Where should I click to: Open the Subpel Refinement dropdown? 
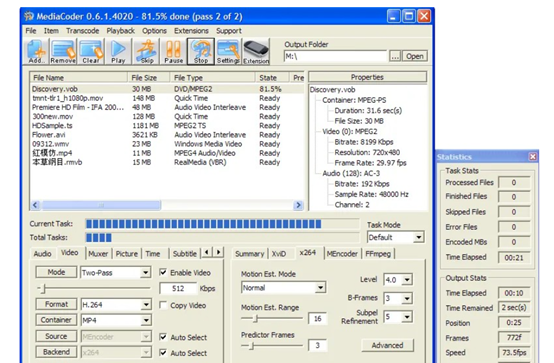[407, 317]
